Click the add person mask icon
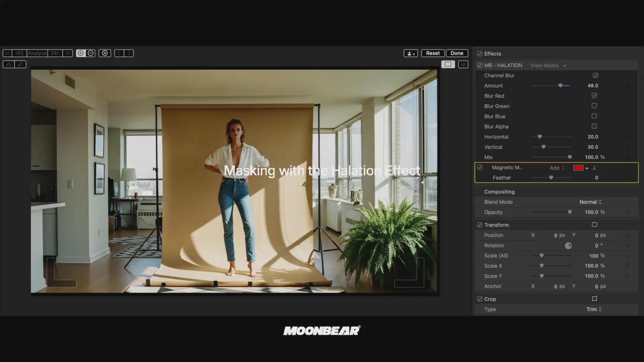Image resolution: width=644 pixels, height=362 pixels. point(411,53)
